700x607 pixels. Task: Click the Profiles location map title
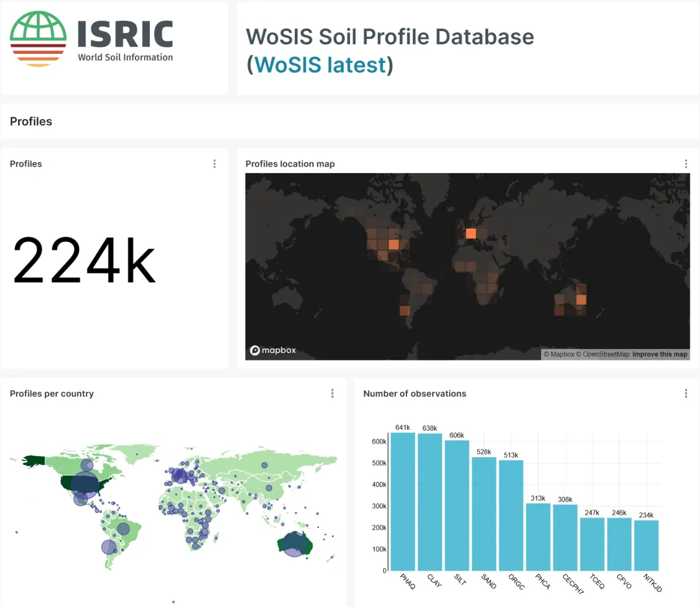click(290, 164)
